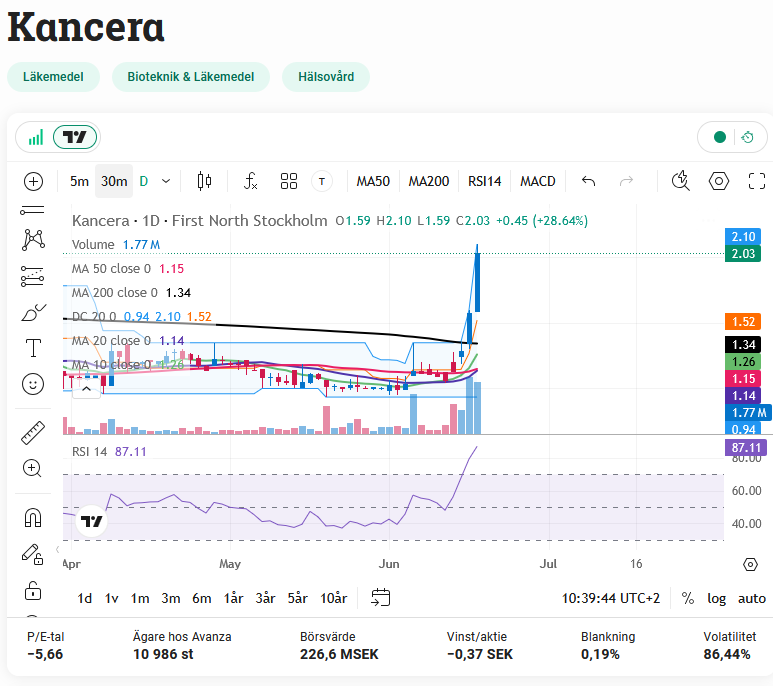Open the fx indicators menu
Screen dimensions: 773x686
(x=250, y=181)
